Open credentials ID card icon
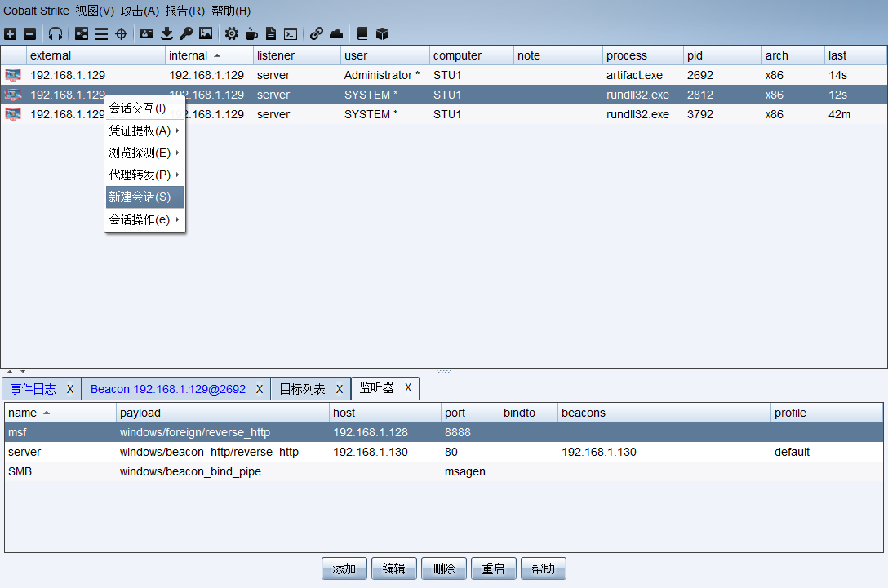The image size is (888, 588). click(x=147, y=34)
